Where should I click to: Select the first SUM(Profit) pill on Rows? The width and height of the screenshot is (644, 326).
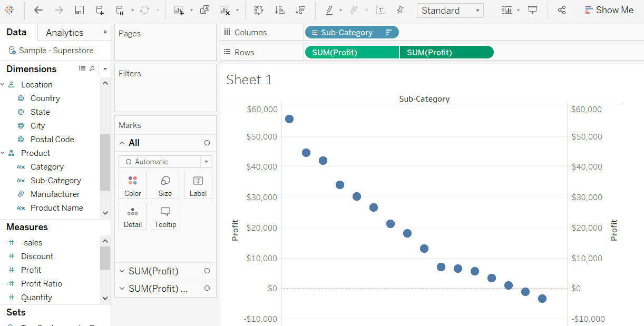tap(352, 52)
